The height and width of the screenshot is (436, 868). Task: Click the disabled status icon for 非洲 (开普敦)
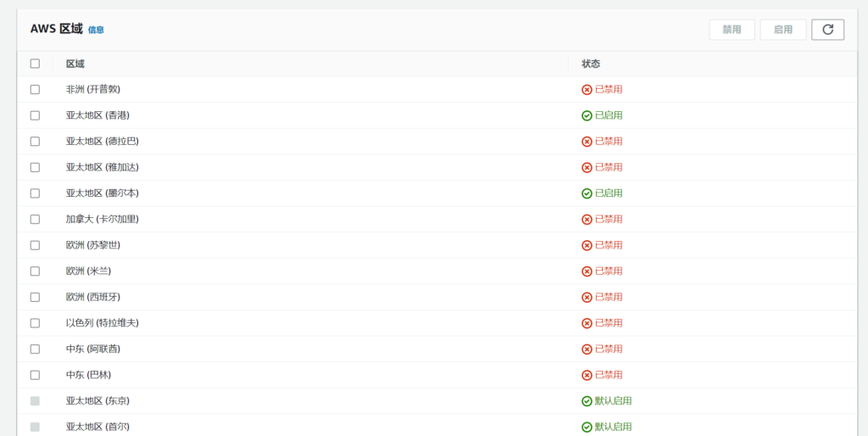click(587, 89)
